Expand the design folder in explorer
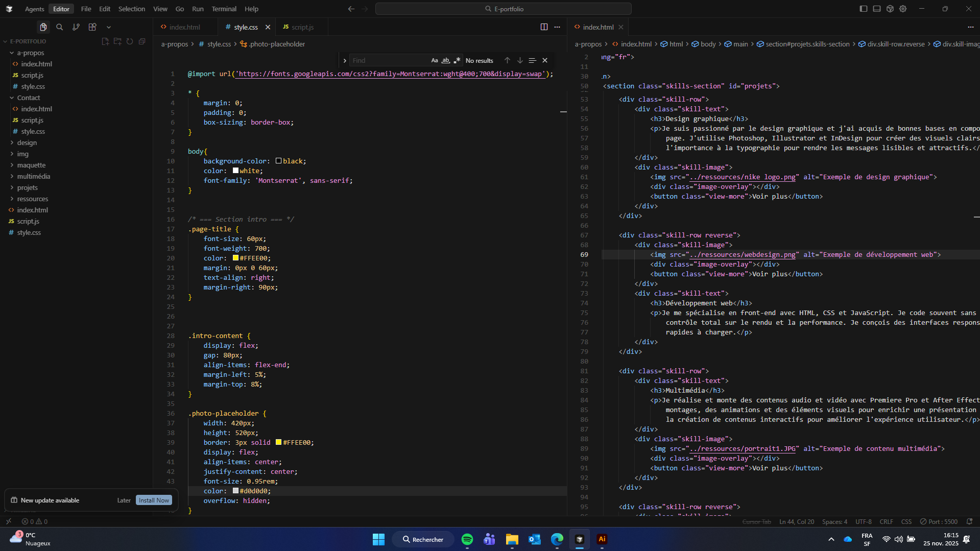This screenshot has width=980, height=551. 27,142
